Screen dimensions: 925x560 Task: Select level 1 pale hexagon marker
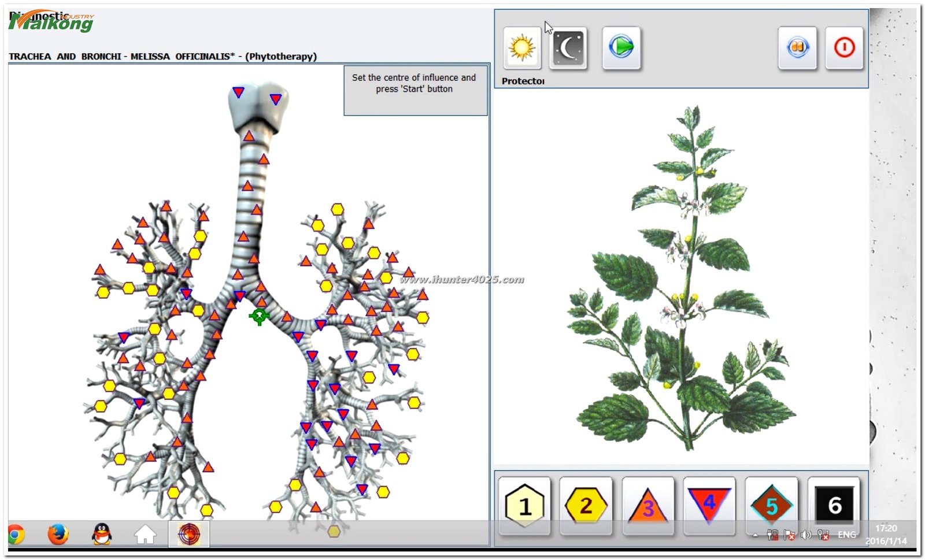click(524, 506)
